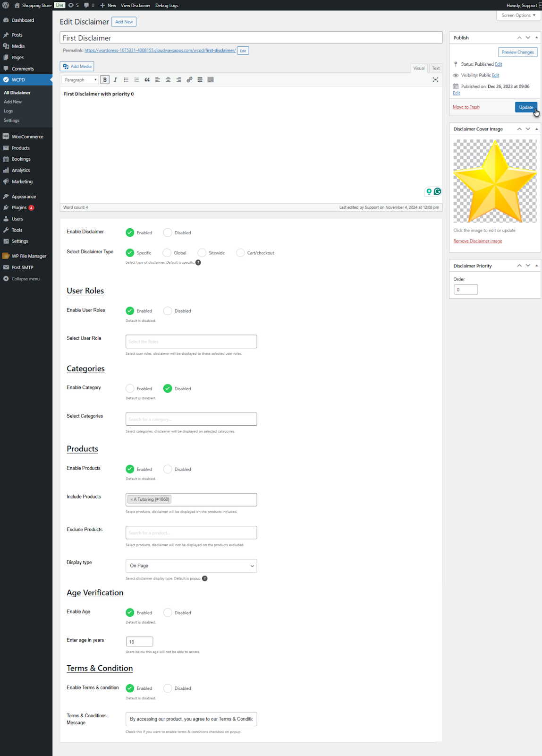Toggle Disclaimer Cover Image panel arrow

pyautogui.click(x=536, y=129)
